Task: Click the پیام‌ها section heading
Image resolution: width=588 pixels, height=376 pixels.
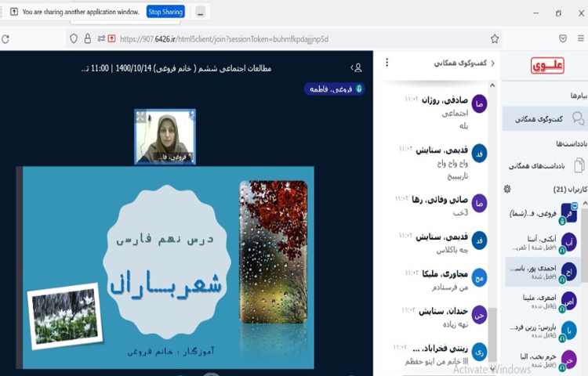Action: point(579,96)
